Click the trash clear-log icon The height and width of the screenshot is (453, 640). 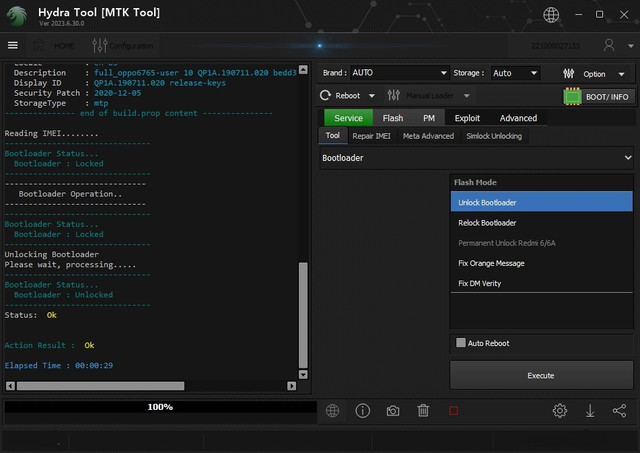[x=423, y=411]
